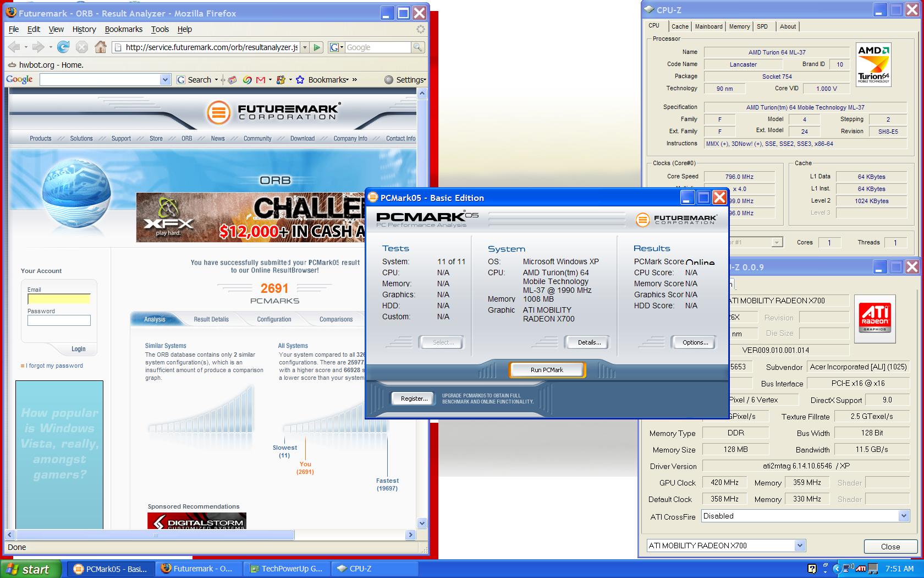Open the Memory tab in CPU-Z
Viewport: 924px width, 578px height.
(x=739, y=26)
